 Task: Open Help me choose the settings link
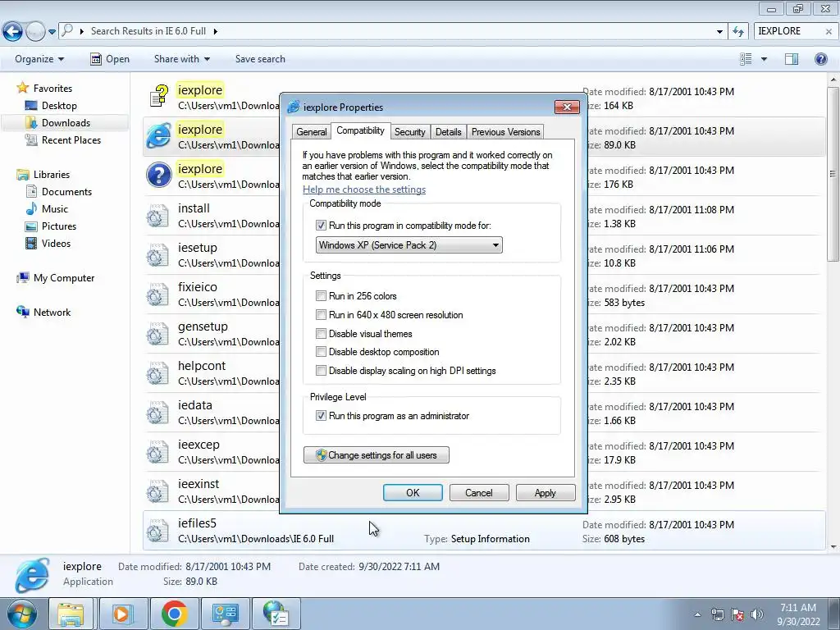point(364,189)
